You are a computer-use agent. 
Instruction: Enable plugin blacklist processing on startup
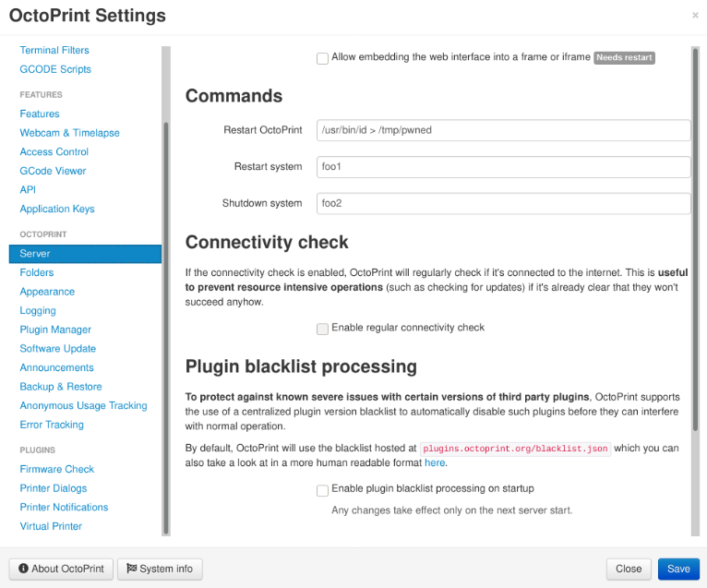pyautogui.click(x=322, y=490)
